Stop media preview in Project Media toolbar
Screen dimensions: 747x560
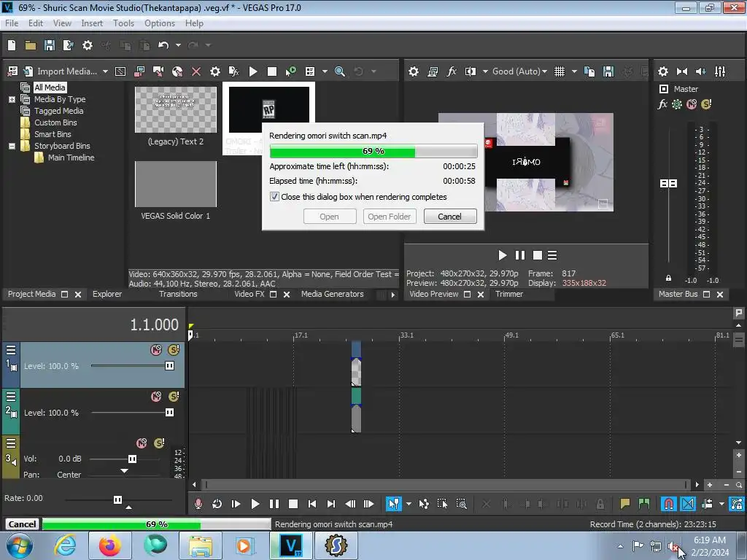tap(272, 71)
